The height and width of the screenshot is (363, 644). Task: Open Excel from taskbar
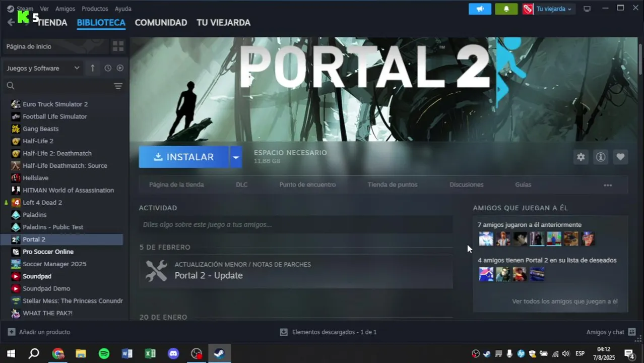click(x=150, y=353)
